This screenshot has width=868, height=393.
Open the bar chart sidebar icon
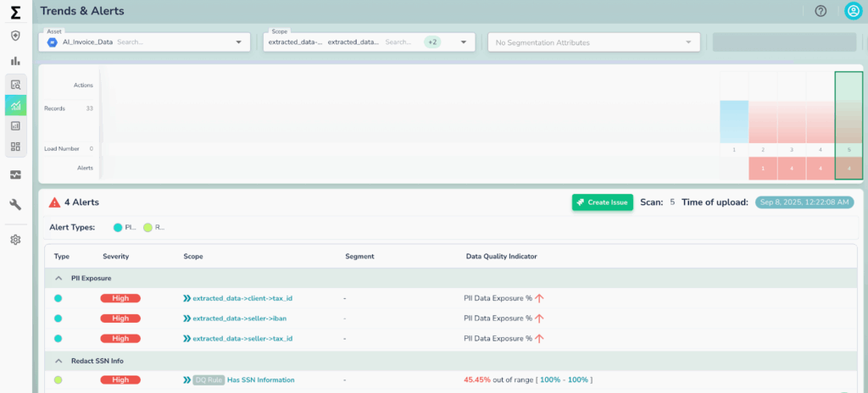coord(15,61)
